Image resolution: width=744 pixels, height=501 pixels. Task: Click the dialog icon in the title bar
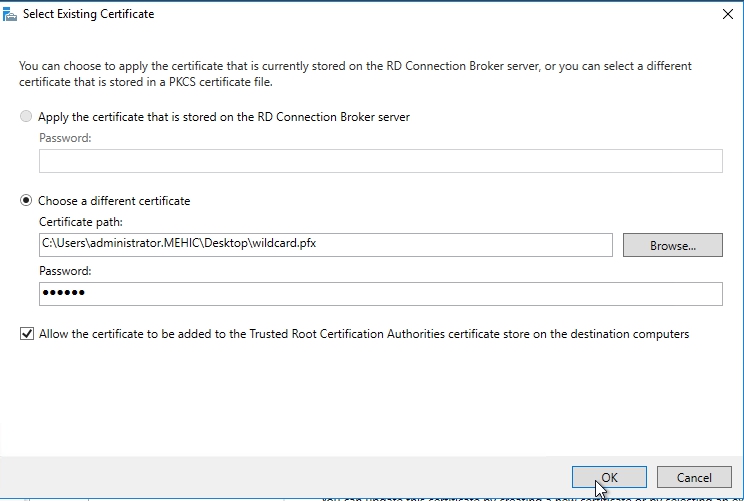(x=11, y=14)
